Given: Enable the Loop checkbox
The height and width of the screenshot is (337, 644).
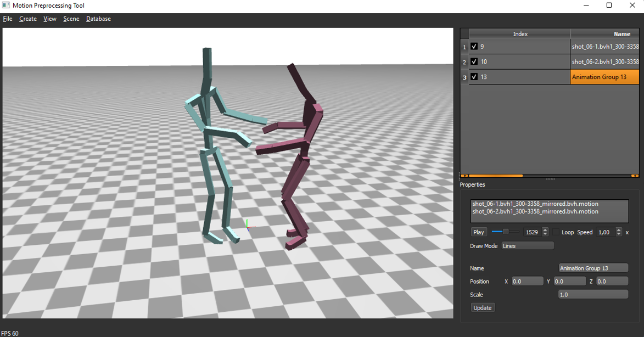Looking at the screenshot, I should pos(556,232).
